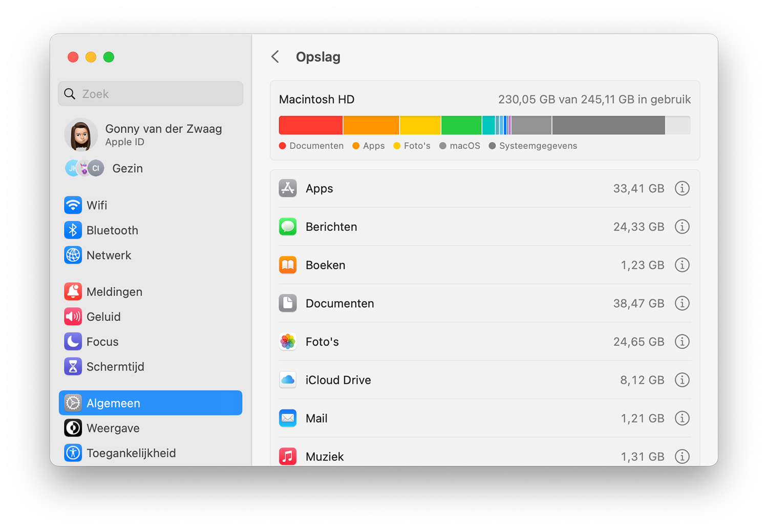Show info for Berichten storage

pyautogui.click(x=682, y=227)
